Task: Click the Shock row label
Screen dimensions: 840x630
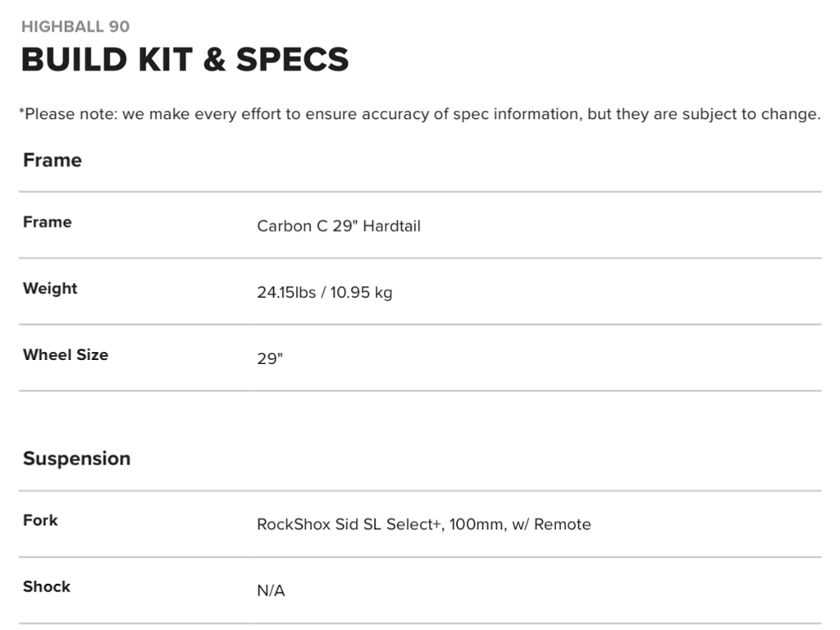Action: tap(47, 587)
